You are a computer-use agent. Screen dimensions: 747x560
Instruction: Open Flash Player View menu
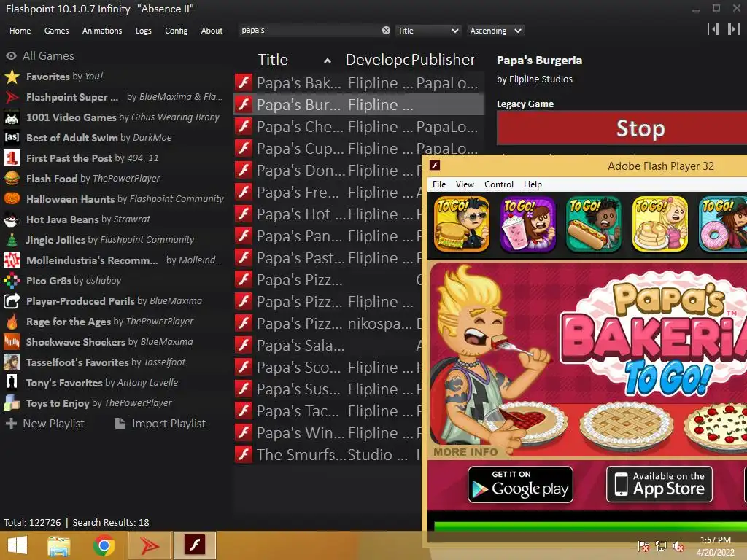[x=465, y=184]
